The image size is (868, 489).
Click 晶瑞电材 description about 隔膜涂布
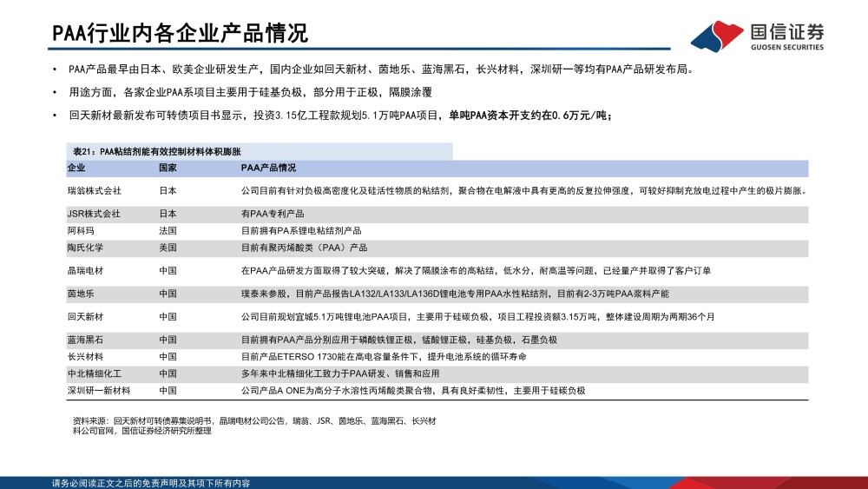tap(476, 271)
